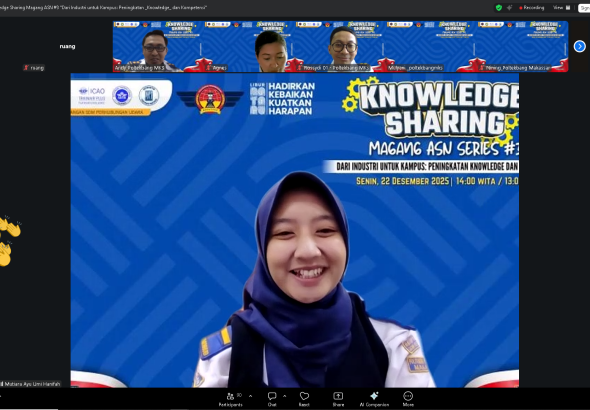Open the More options menu
590x410 pixels.
tap(408, 399)
